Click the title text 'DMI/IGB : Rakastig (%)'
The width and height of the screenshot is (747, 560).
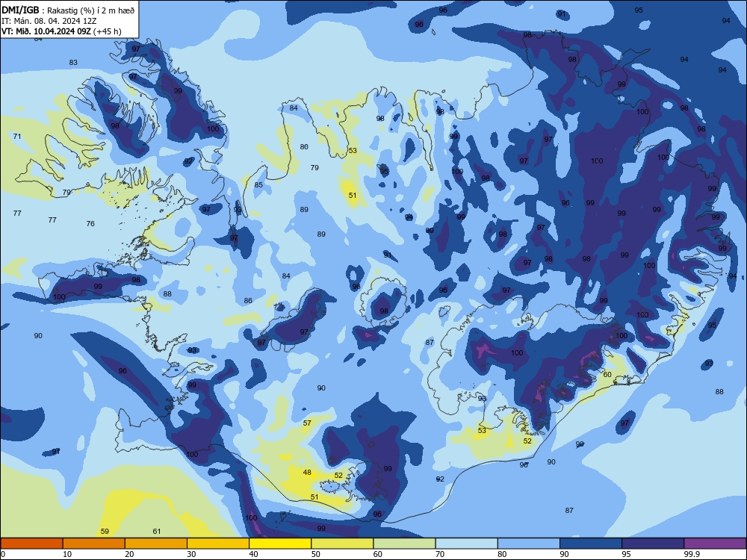[x=49, y=10]
